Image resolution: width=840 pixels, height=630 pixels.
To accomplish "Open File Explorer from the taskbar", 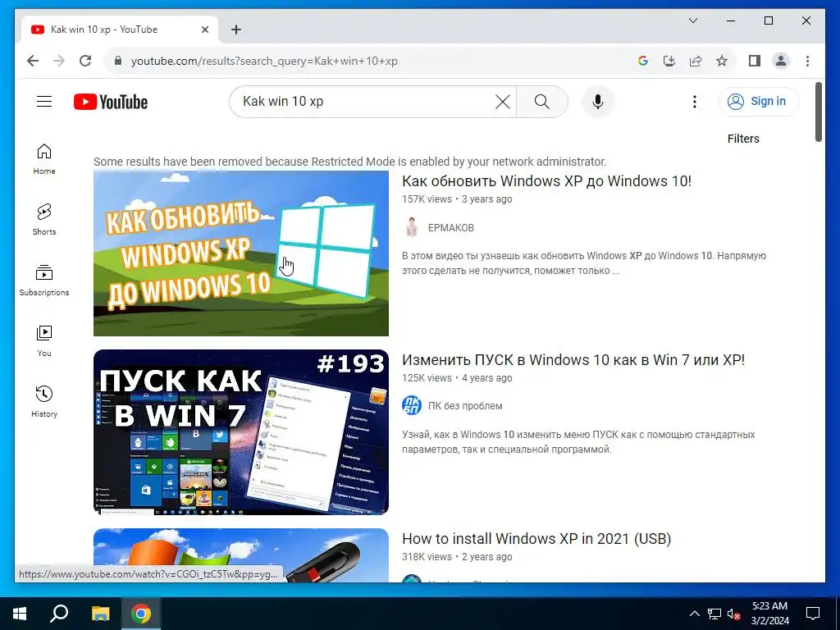I will coord(100,614).
